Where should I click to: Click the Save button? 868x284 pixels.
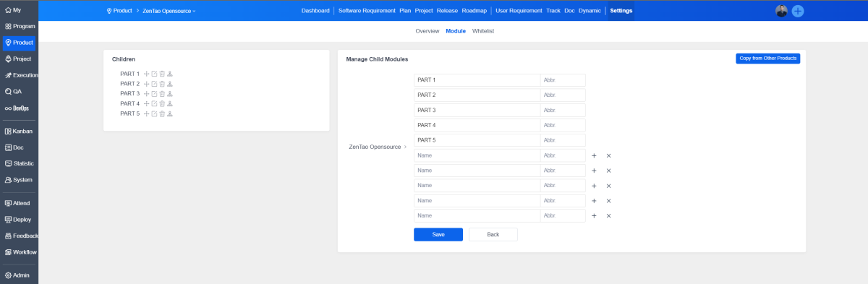coord(438,234)
